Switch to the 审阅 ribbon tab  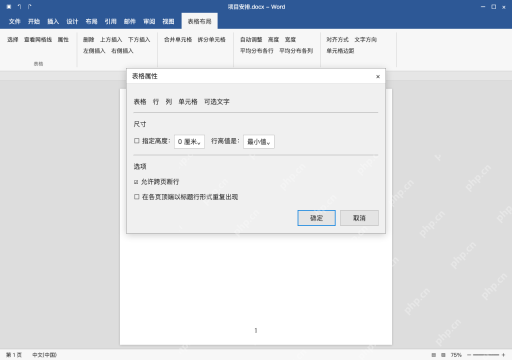149,22
